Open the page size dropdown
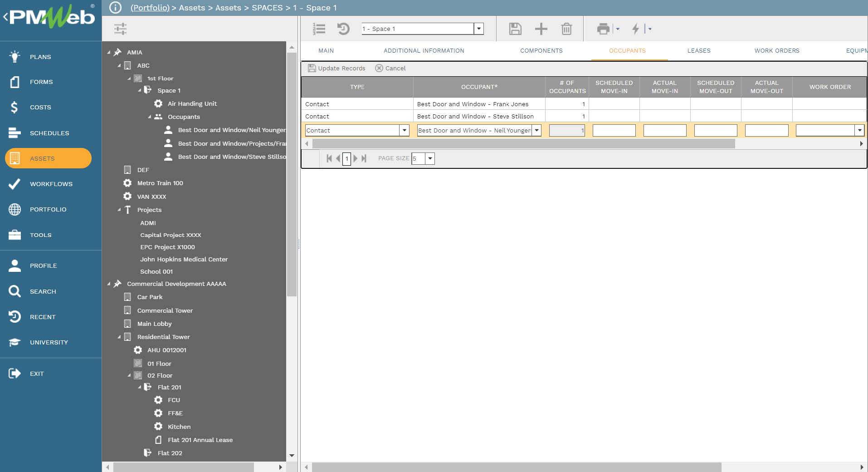Screen dimensions: 868x472 pyautogui.click(x=430, y=158)
